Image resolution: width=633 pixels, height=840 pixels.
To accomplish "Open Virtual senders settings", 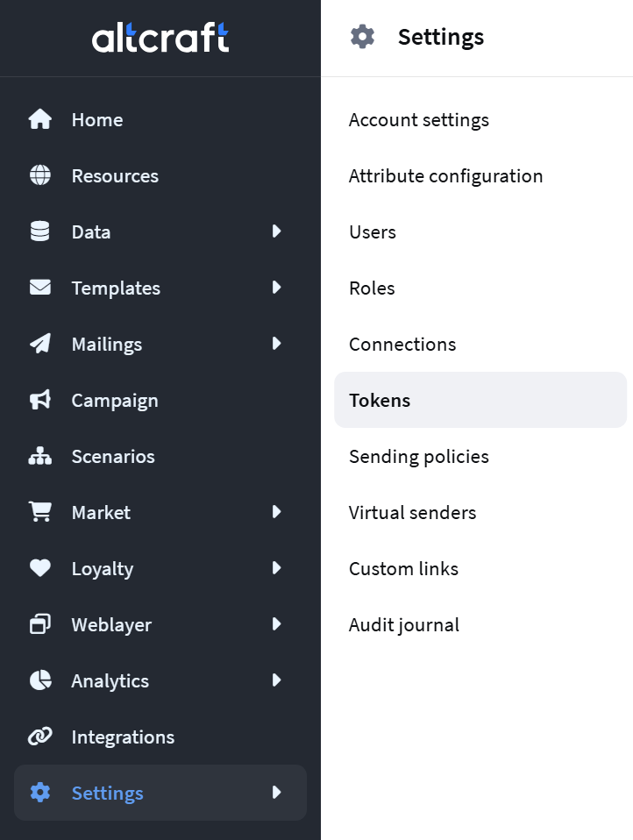I will 412,513.
